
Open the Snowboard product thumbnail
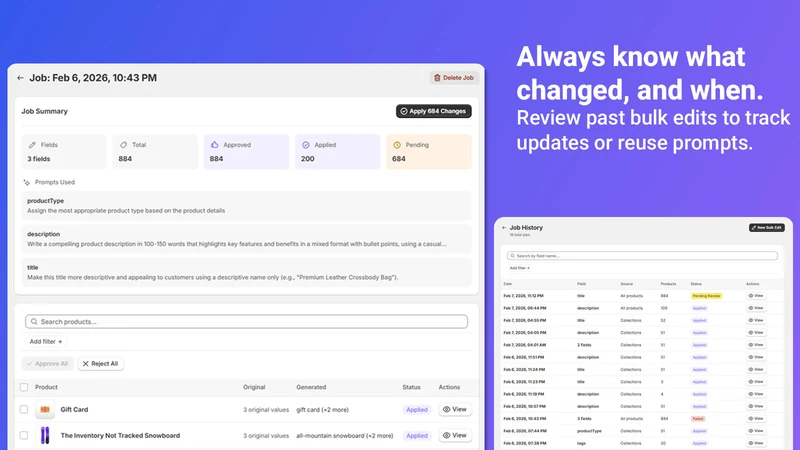click(x=45, y=435)
